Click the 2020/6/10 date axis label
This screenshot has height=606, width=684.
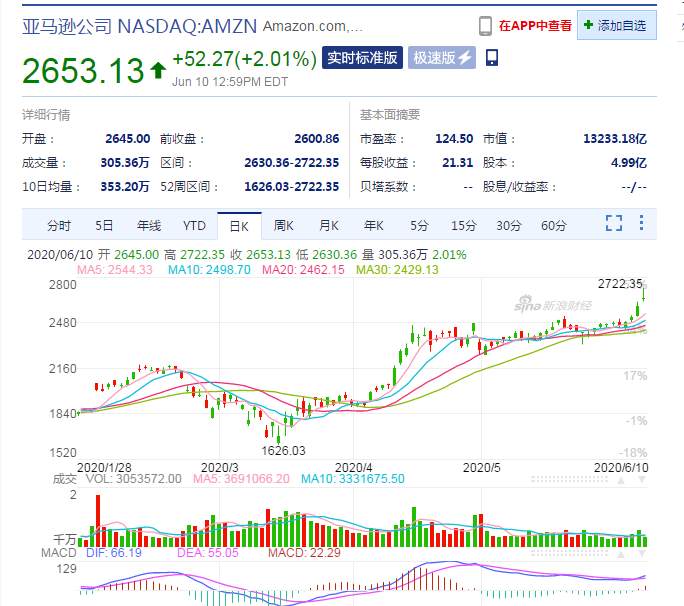(621, 467)
